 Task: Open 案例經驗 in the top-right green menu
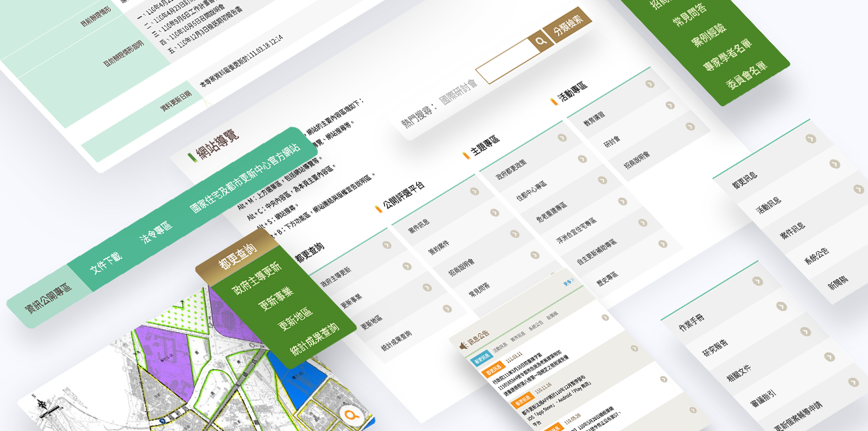pos(708,36)
